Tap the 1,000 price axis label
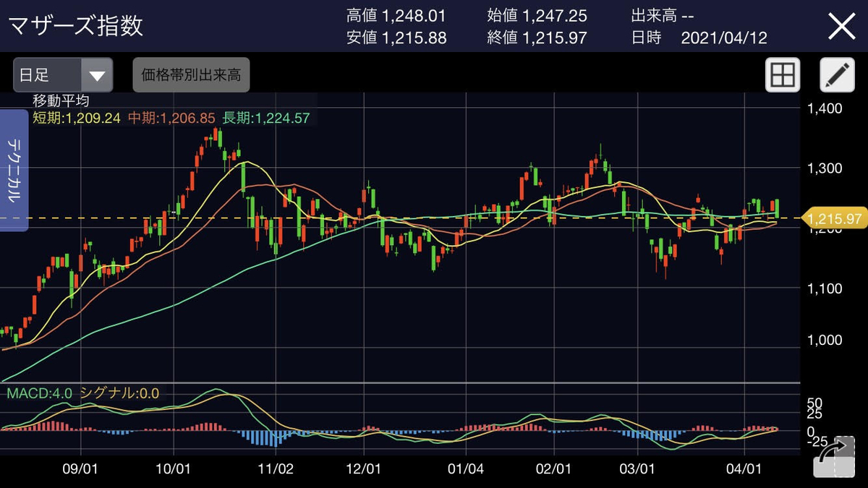The image size is (868, 488). (x=824, y=340)
